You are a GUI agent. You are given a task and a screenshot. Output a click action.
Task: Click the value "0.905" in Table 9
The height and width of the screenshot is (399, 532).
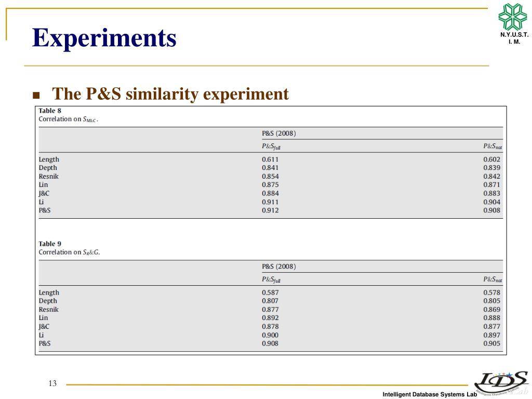click(x=491, y=343)
